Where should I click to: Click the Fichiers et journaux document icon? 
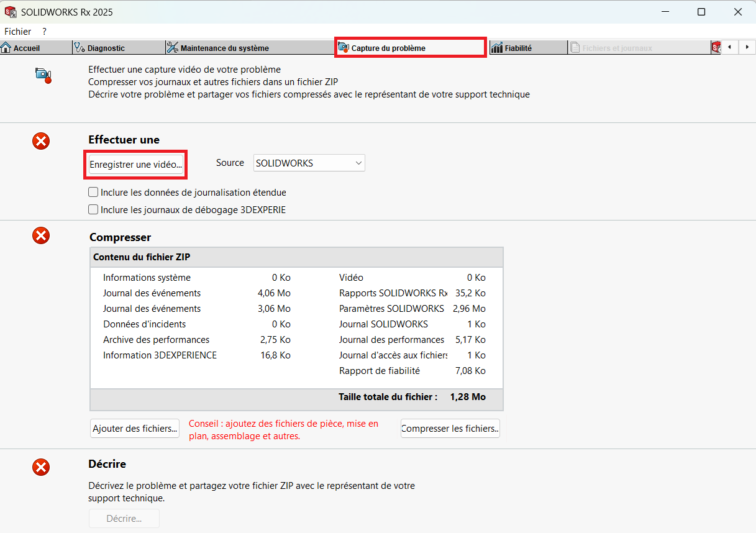pyautogui.click(x=575, y=48)
